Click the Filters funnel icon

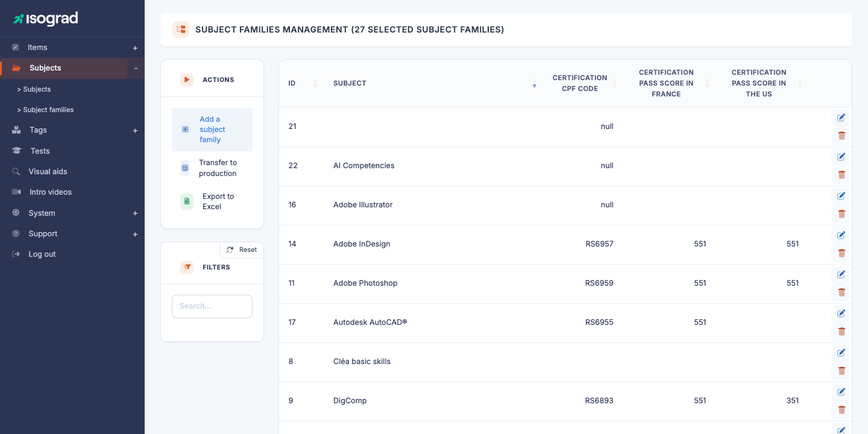click(x=187, y=267)
